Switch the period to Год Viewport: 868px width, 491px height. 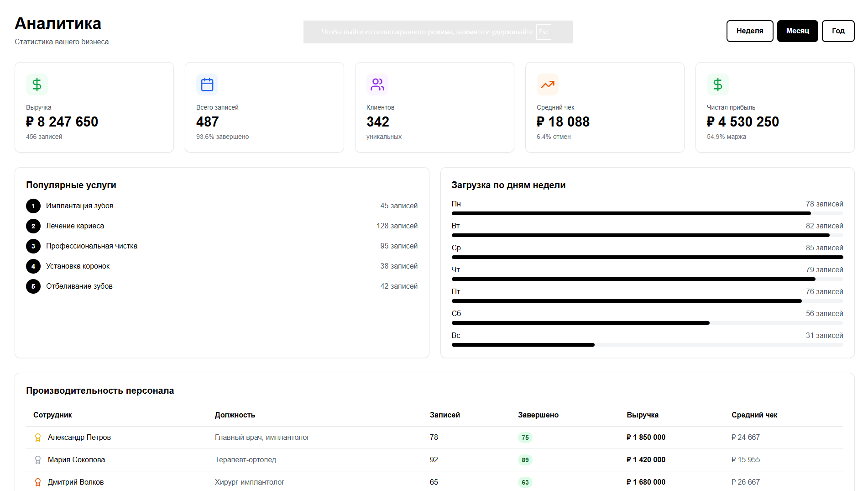(838, 31)
